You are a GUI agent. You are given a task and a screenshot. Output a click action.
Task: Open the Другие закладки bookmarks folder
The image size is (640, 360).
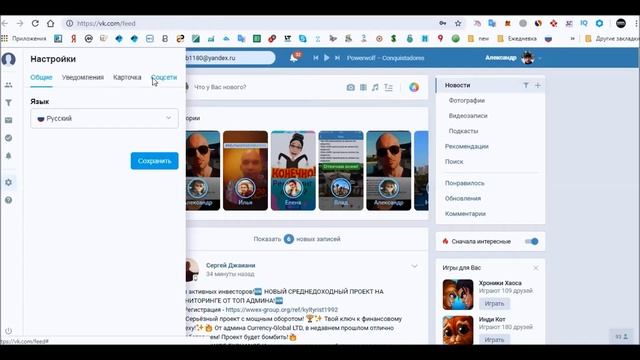pyautogui.click(x=612, y=38)
